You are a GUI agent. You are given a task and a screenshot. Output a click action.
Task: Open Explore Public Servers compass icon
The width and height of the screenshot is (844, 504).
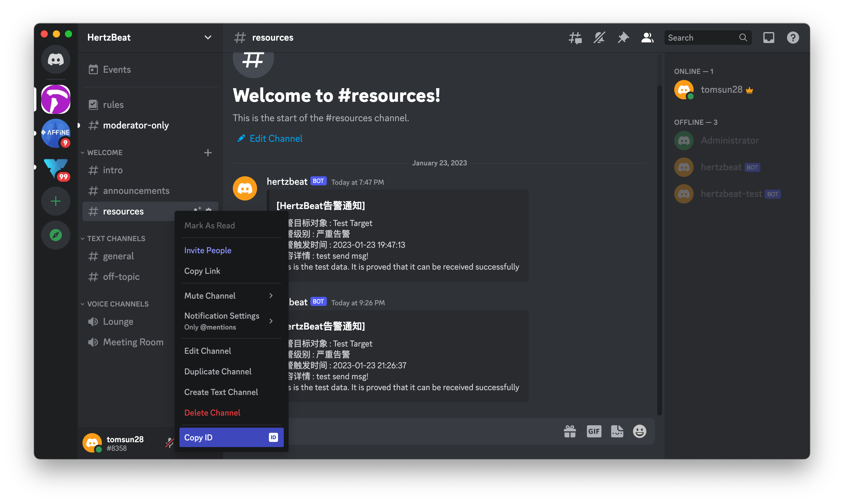click(x=56, y=235)
